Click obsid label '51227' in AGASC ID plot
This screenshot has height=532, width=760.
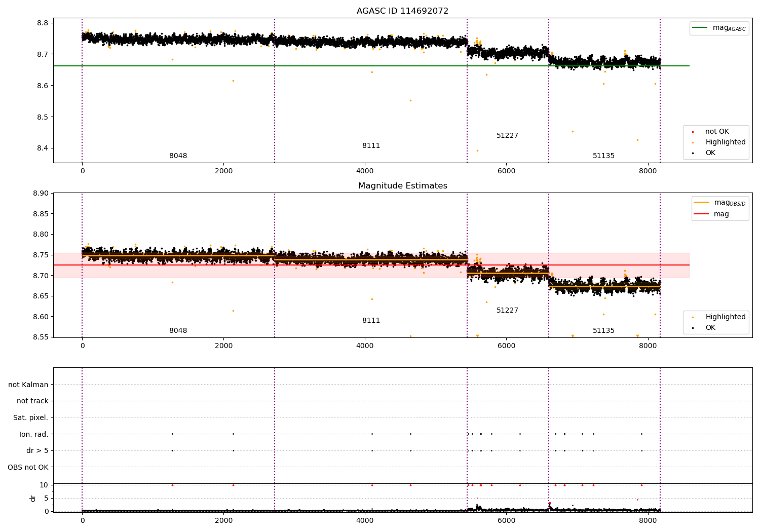[507, 135]
